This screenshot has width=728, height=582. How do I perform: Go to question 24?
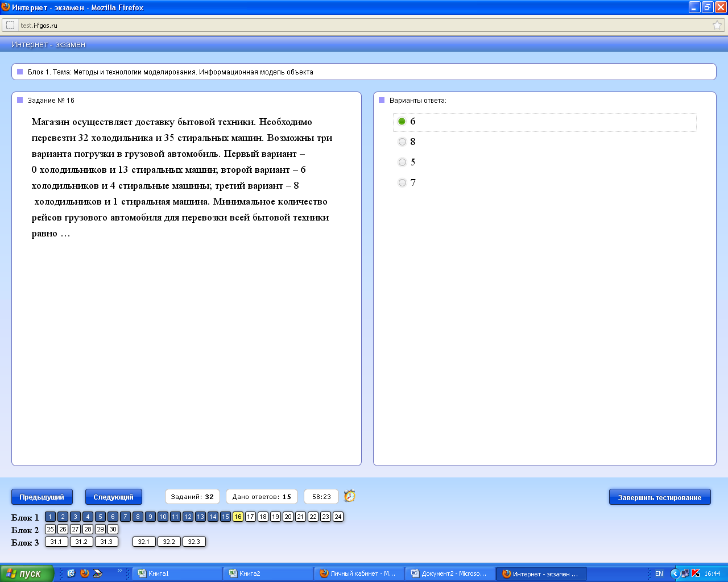(x=338, y=517)
